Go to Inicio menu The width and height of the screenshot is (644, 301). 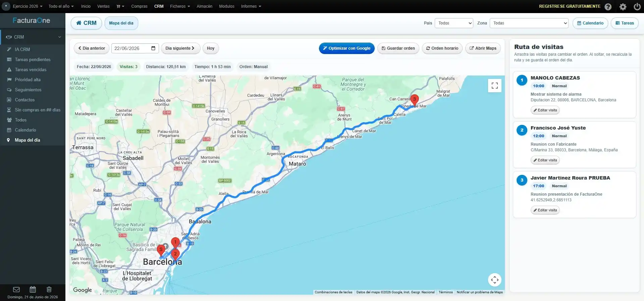86,6
